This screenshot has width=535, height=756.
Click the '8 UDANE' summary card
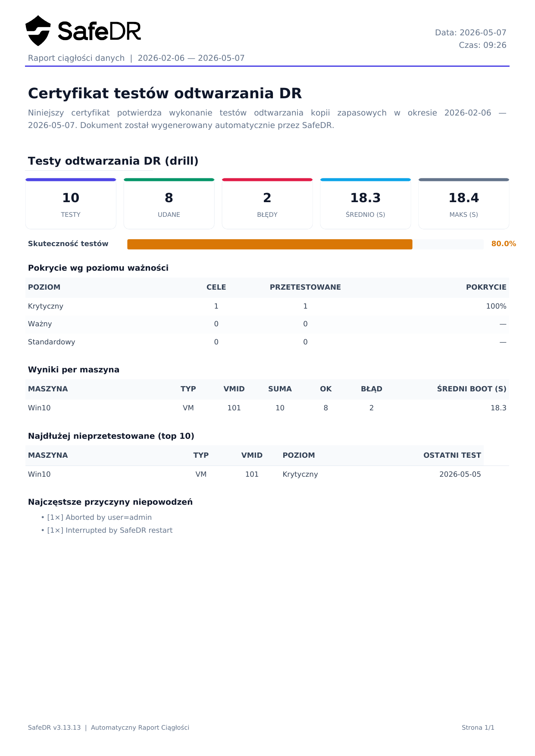tap(169, 203)
